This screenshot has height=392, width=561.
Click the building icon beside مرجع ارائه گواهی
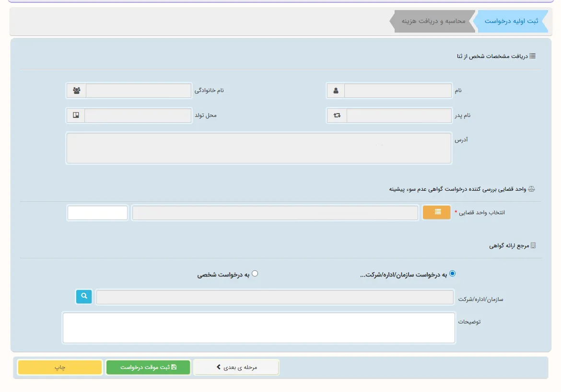point(533,245)
